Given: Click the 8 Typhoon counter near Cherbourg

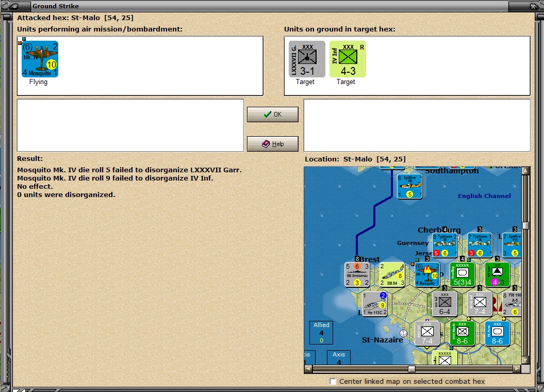Looking at the screenshot, I should tap(445, 246).
